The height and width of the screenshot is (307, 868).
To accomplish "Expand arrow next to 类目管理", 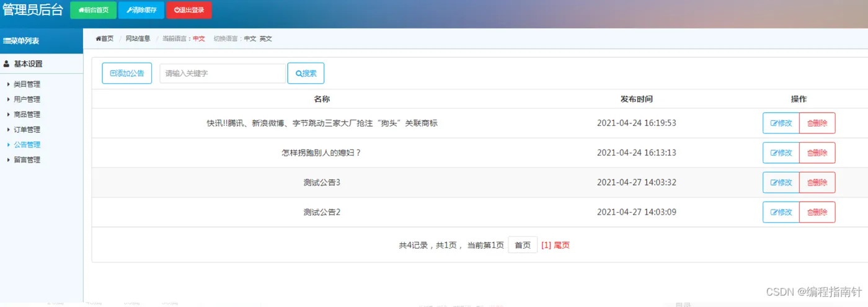I will pyautogui.click(x=9, y=84).
